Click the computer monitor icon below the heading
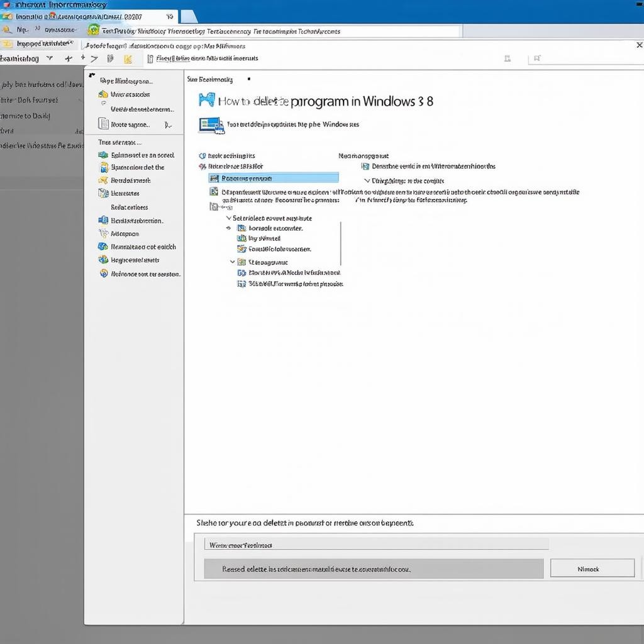The image size is (644, 644). 211,125
